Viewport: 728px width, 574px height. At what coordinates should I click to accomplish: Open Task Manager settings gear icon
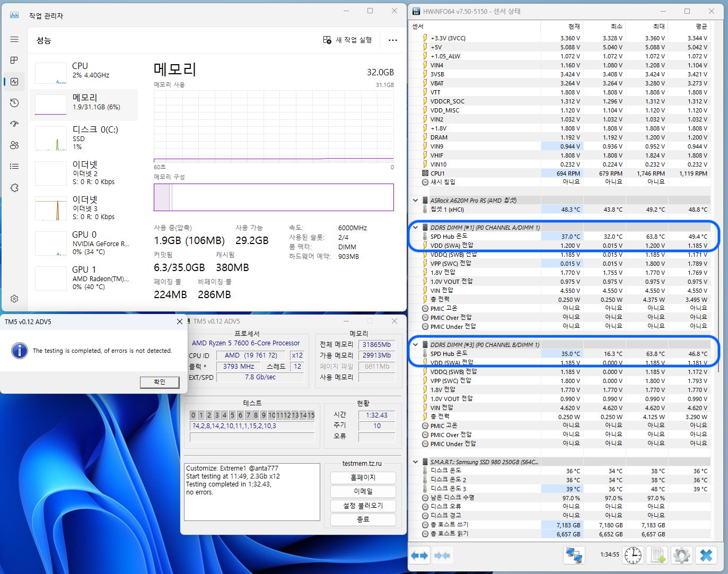pos(14,299)
